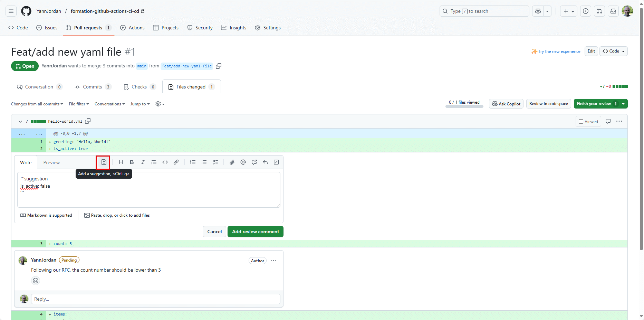Open the Preview tab of the comment editor
The height and width of the screenshot is (320, 644).
point(51,162)
